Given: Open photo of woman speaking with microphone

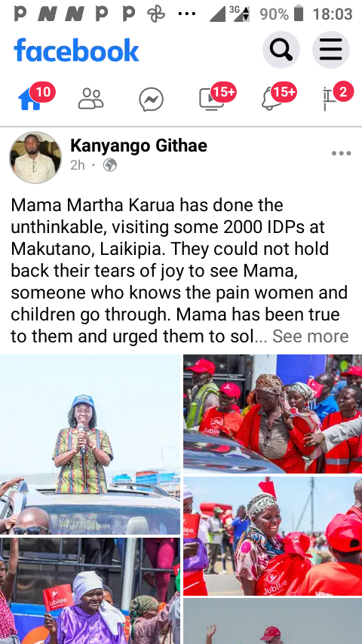Looking at the screenshot, I should coord(90,445).
